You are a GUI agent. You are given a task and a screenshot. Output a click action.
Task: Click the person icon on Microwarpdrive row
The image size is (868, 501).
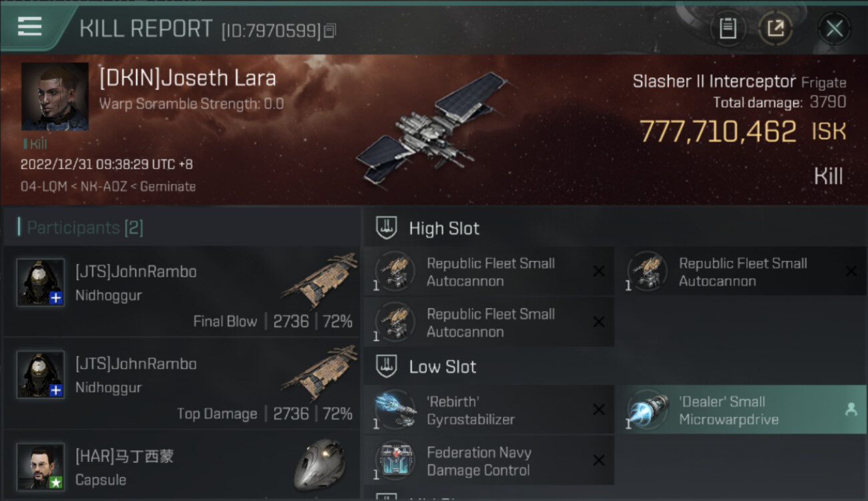(851, 410)
